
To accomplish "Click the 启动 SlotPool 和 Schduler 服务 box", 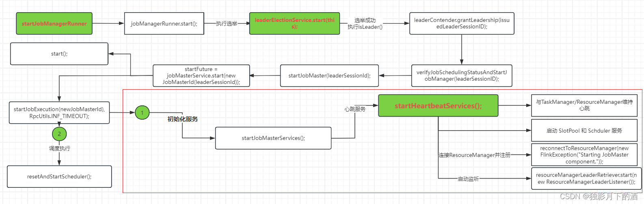I will 584,131.
